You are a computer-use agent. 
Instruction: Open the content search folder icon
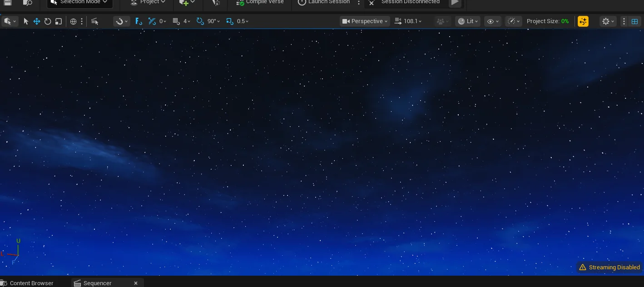(27, 2)
